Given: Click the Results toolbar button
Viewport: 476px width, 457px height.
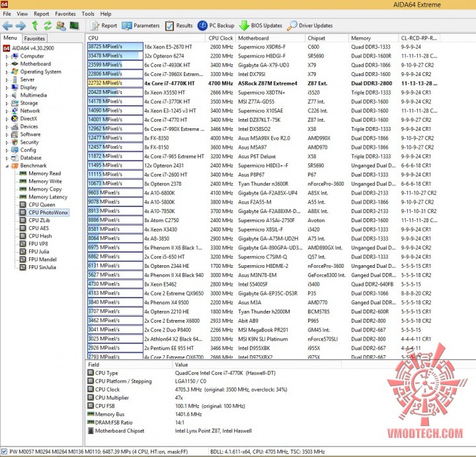Looking at the screenshot, I should [178, 26].
